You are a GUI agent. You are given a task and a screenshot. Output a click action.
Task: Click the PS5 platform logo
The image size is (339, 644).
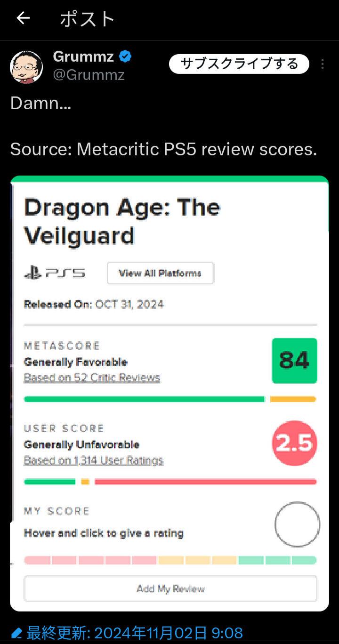(55, 273)
